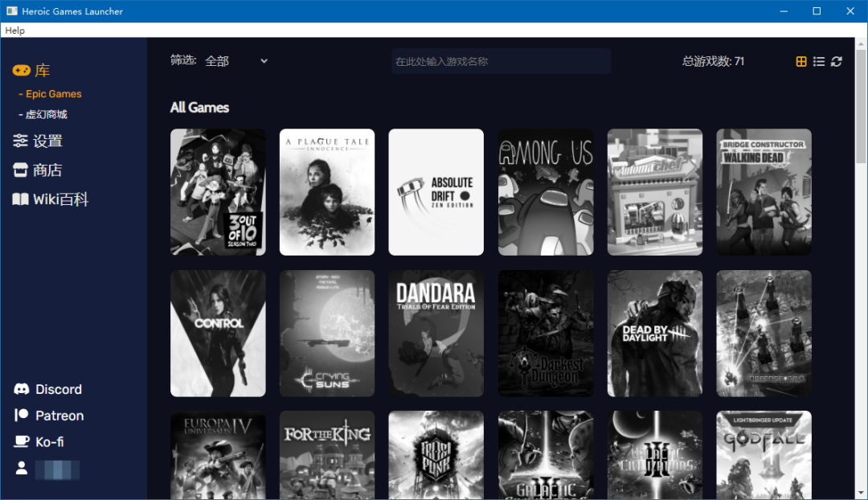
Task: Select the Dead by Daylight game
Action: 655,334
